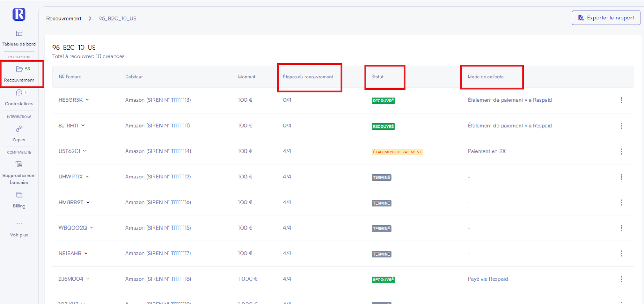Image resolution: width=644 pixels, height=304 pixels.
Task: Open the Billing card icon
Action: pyautogui.click(x=19, y=195)
